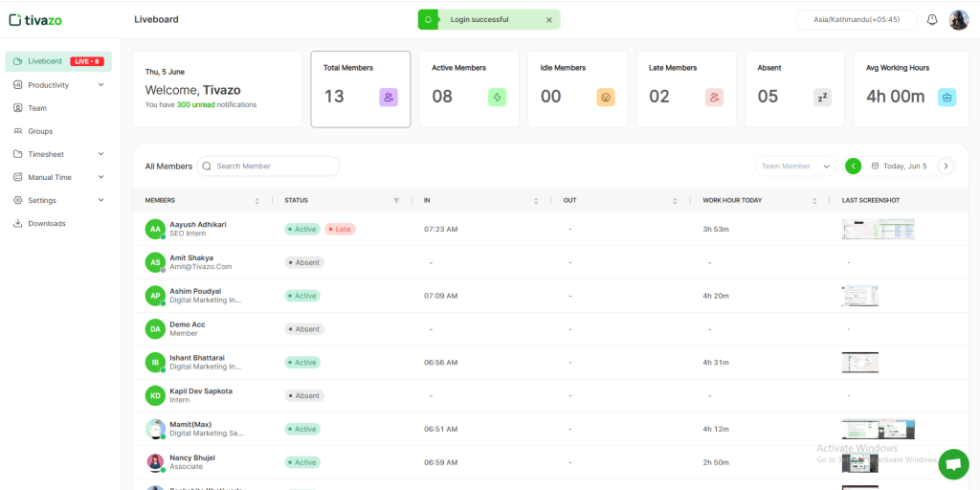This screenshot has width=980, height=490.
Task: Filter the Status column with funnel icon
Action: pos(396,201)
